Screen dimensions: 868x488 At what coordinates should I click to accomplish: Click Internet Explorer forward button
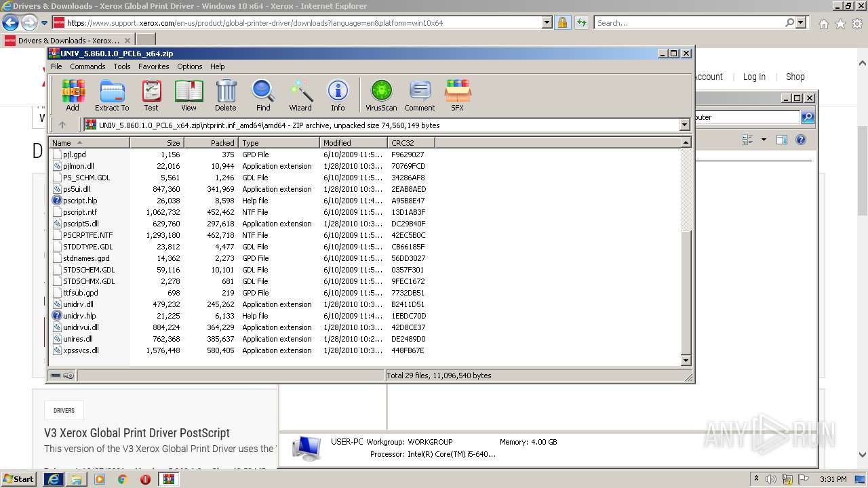[x=28, y=23]
